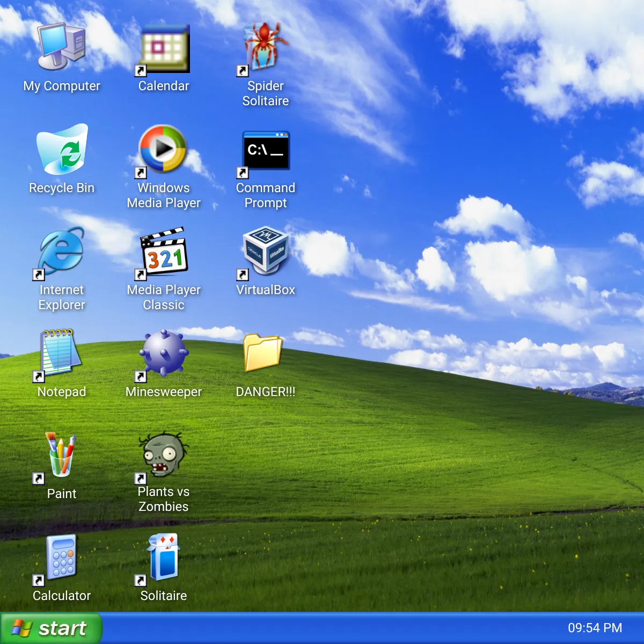Click the Media Player Classic icon
Image resolution: width=644 pixels, height=644 pixels.
(163, 251)
